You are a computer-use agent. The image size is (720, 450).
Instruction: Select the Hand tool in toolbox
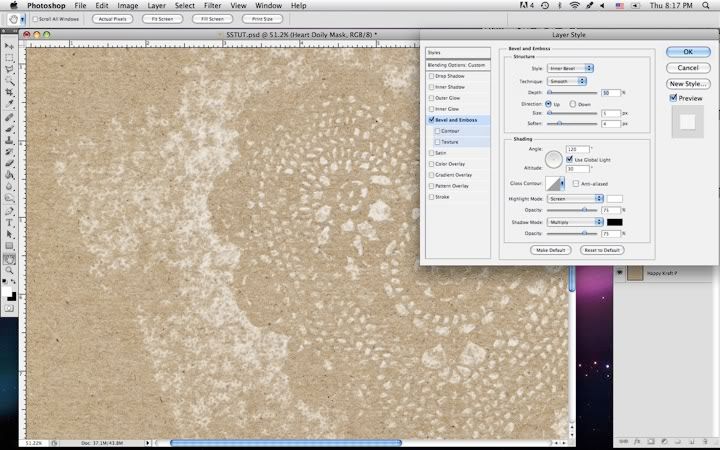9,259
